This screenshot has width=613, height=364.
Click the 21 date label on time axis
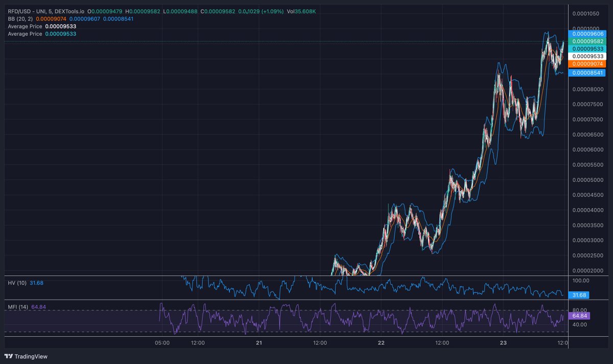tap(259, 343)
